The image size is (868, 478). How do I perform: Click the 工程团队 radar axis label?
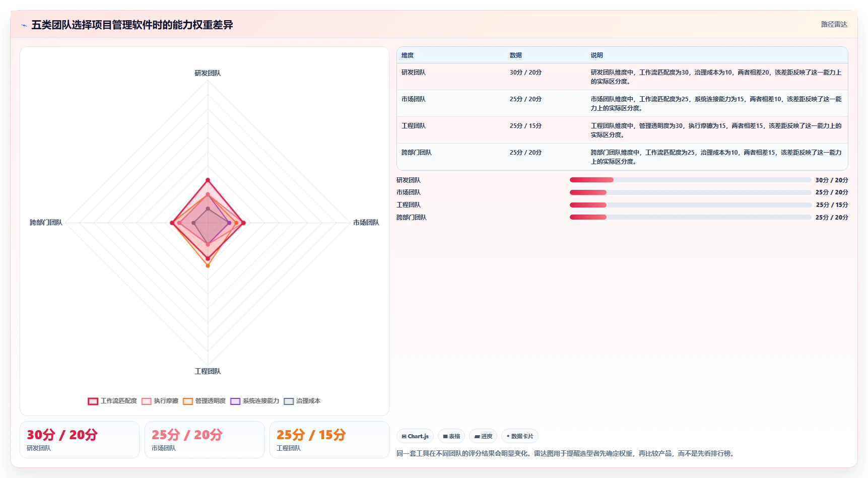pyautogui.click(x=208, y=371)
